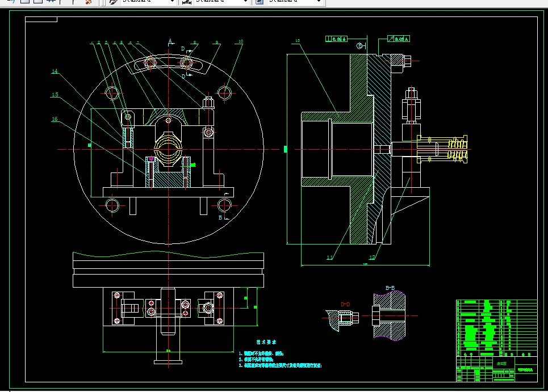Select the red section label D-D
The height and width of the screenshot is (392, 548).
point(345,305)
